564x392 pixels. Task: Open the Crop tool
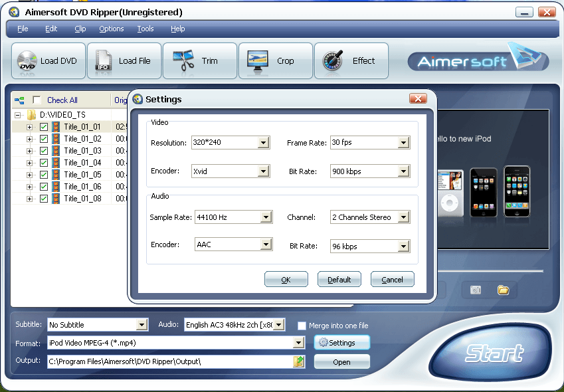258,61
